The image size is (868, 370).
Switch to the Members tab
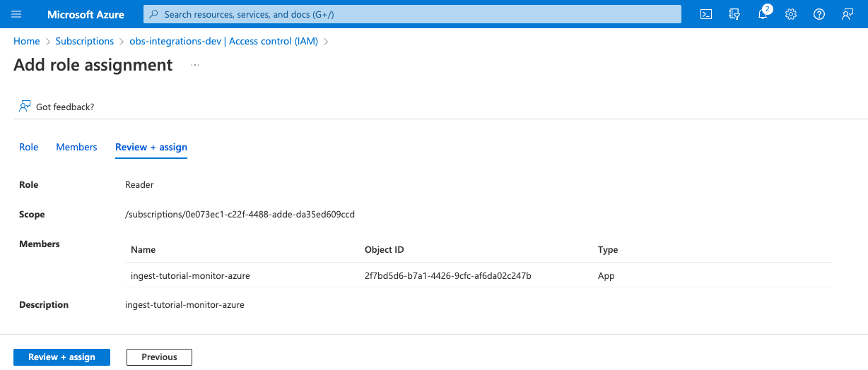coord(76,147)
